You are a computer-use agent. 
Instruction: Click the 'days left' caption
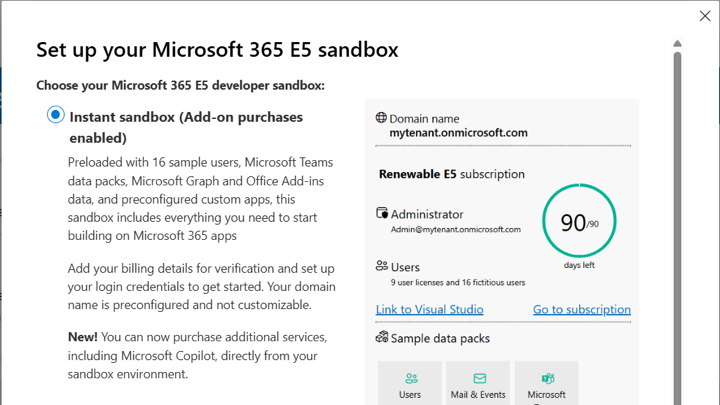point(579,265)
